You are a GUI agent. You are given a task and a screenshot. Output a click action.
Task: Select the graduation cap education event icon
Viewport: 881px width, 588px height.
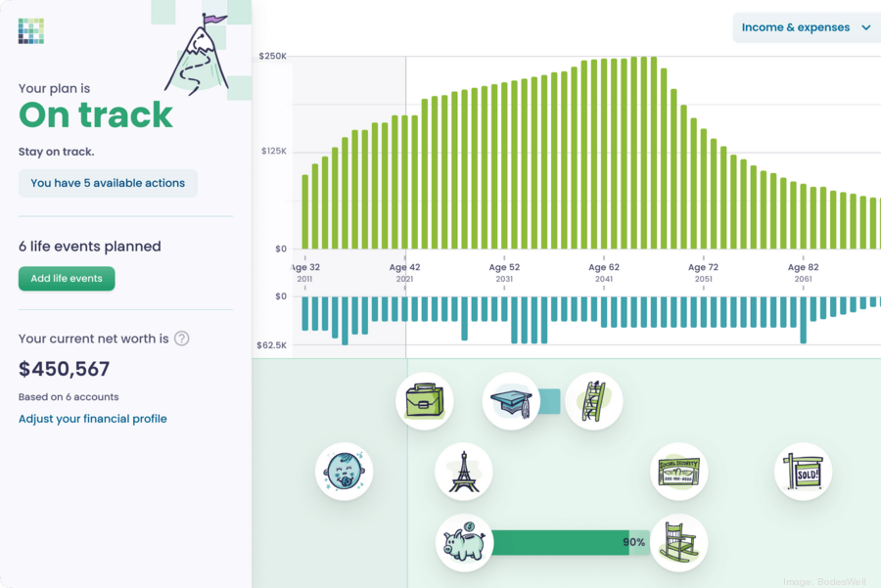[x=511, y=401]
